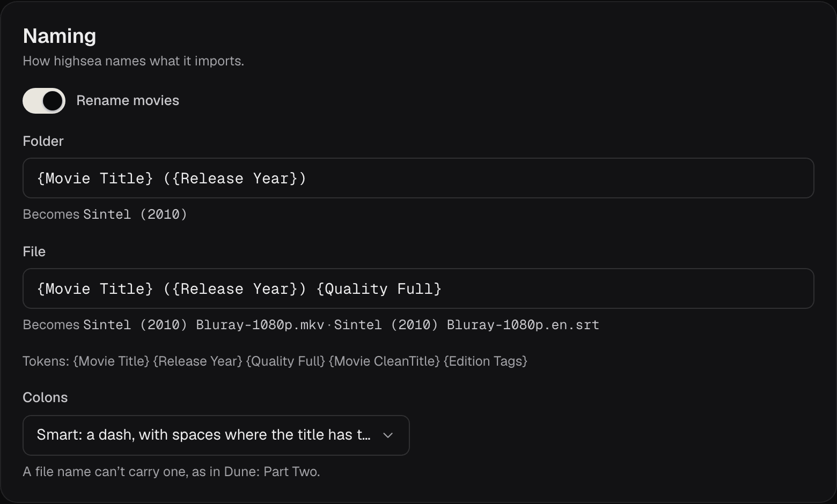The height and width of the screenshot is (504, 837).
Task: Focus the File naming pattern field
Action: pyautogui.click(x=418, y=288)
